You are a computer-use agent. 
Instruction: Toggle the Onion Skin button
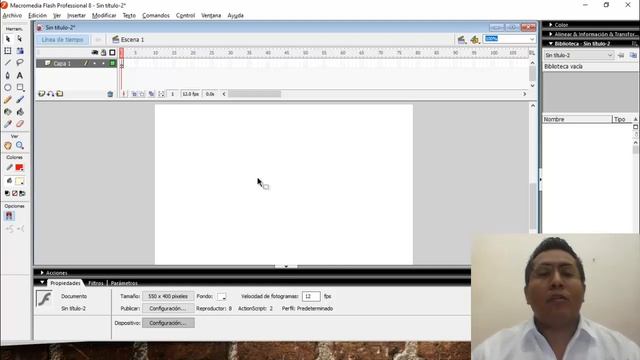coord(134,94)
